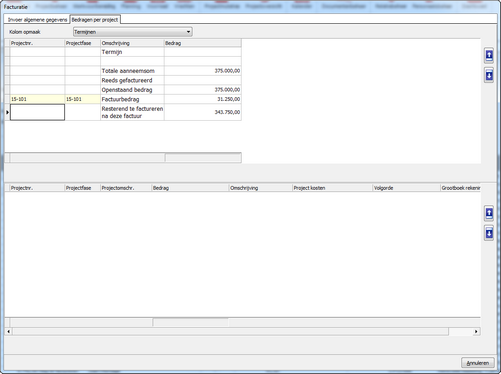Click the Volgorde column header
The width and height of the screenshot is (501, 374).
406,188
